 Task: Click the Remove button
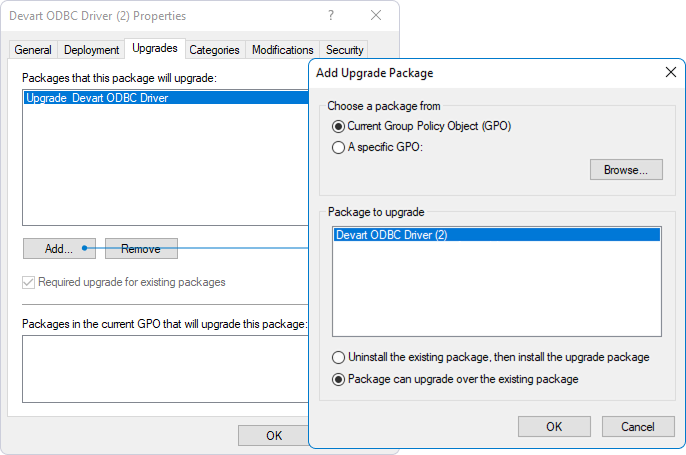coord(141,248)
